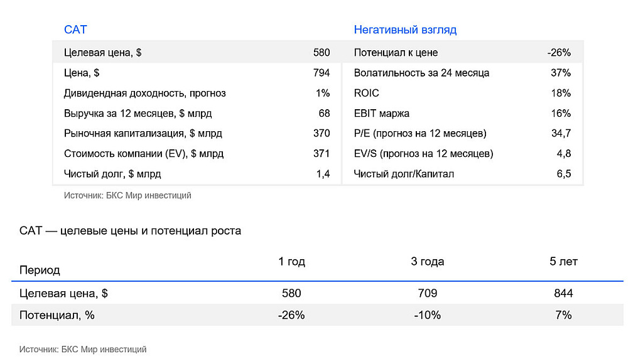
Task: Select the EBIT маржа label
Action: (x=382, y=114)
